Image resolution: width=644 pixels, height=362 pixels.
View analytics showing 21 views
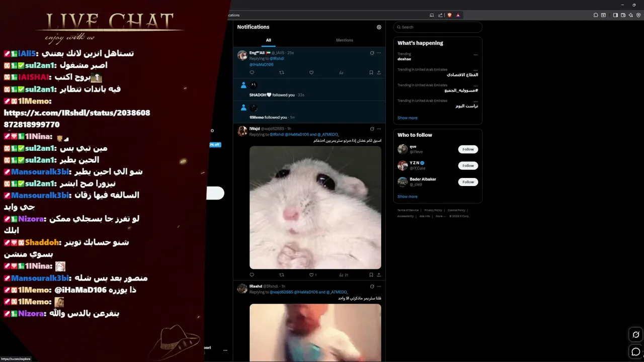pyautogui.click(x=344, y=275)
